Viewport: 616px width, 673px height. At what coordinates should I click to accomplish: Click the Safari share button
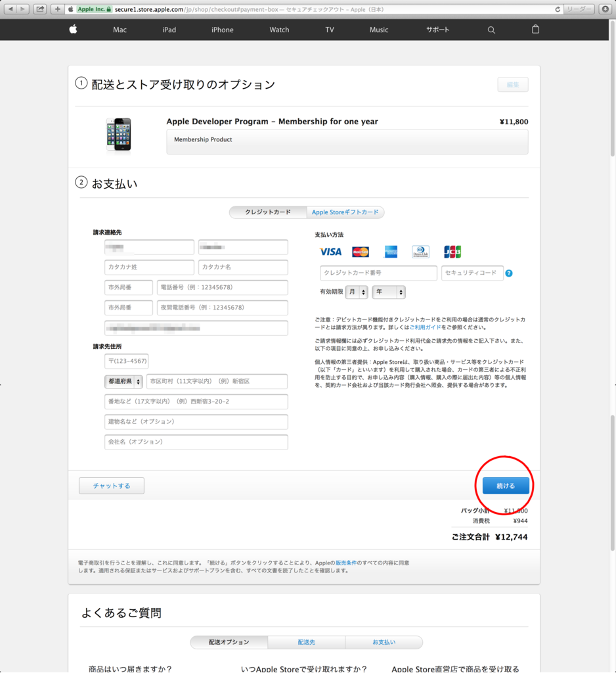pyautogui.click(x=40, y=9)
